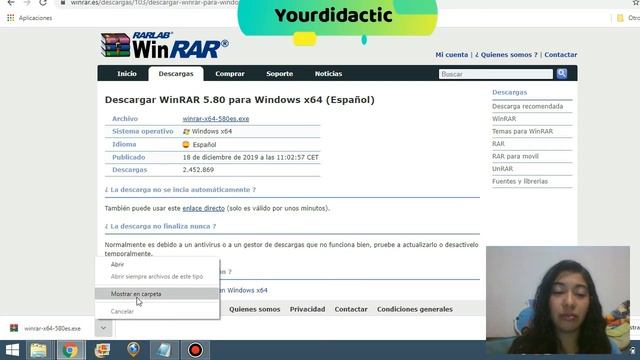Open ¿ Quienes somos ? header link

coord(506,55)
